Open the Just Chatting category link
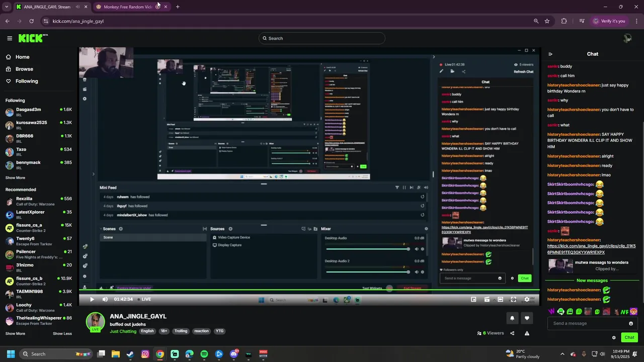This screenshot has width=644, height=362. 123,331
